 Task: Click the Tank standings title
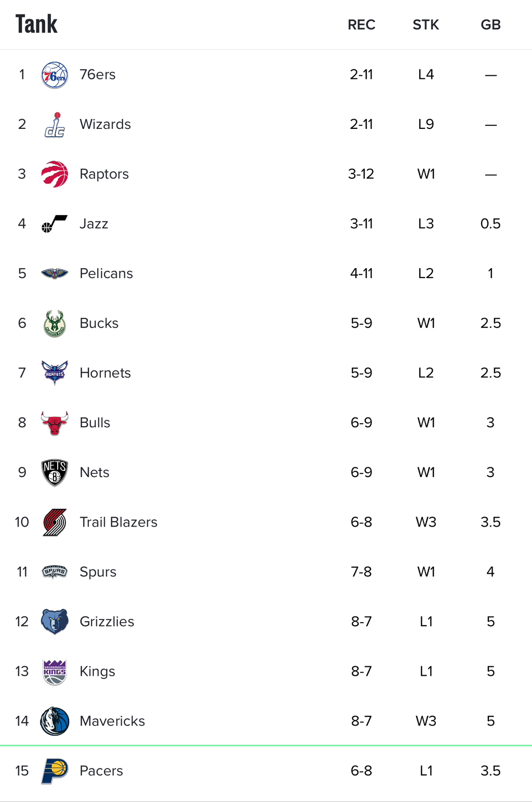coord(36,24)
